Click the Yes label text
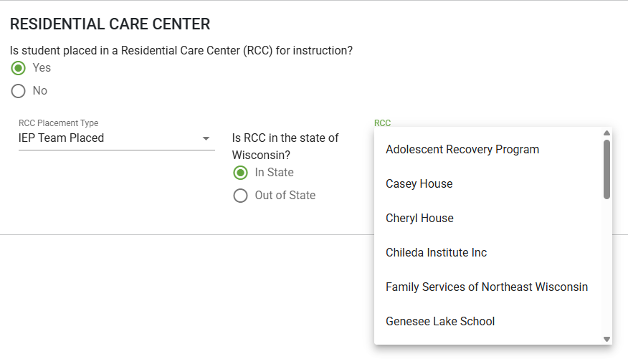 click(x=42, y=67)
